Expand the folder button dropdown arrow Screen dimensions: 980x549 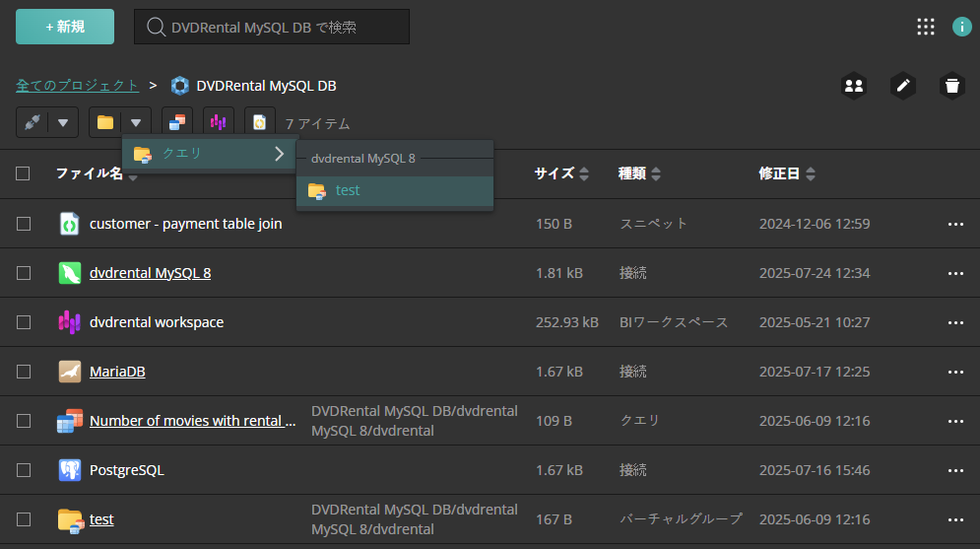click(x=136, y=122)
